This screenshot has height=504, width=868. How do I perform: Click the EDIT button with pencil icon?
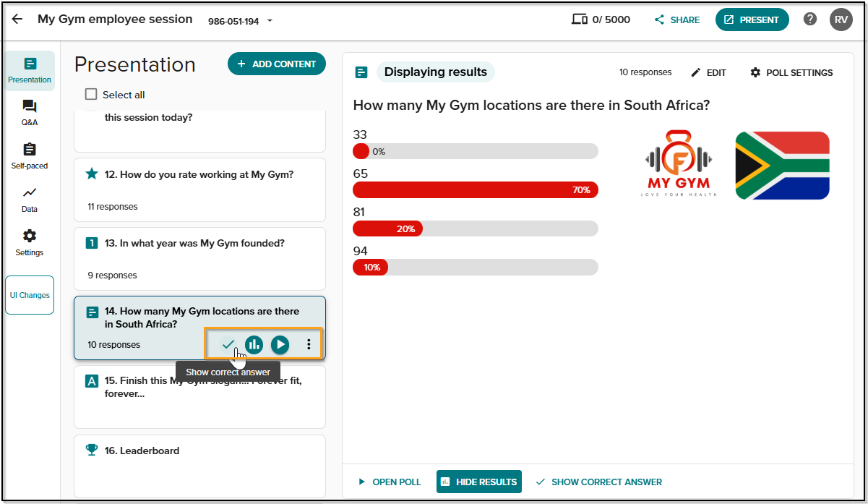pos(708,72)
